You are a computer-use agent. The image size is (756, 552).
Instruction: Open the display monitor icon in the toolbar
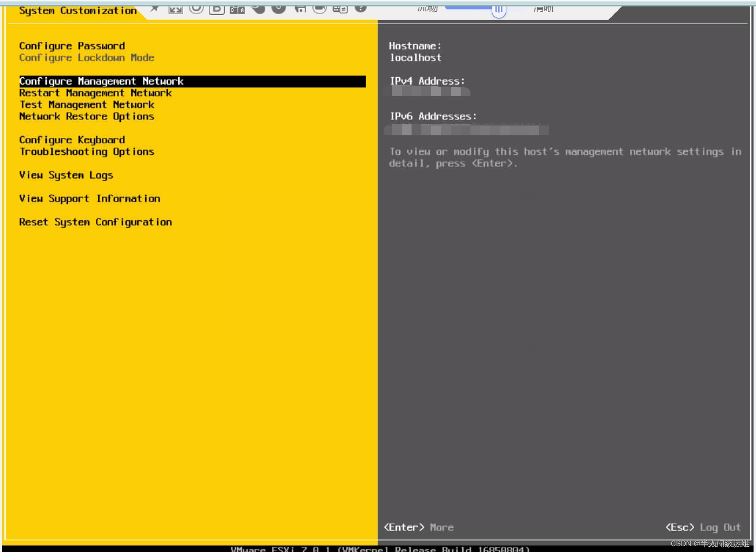coord(320,8)
